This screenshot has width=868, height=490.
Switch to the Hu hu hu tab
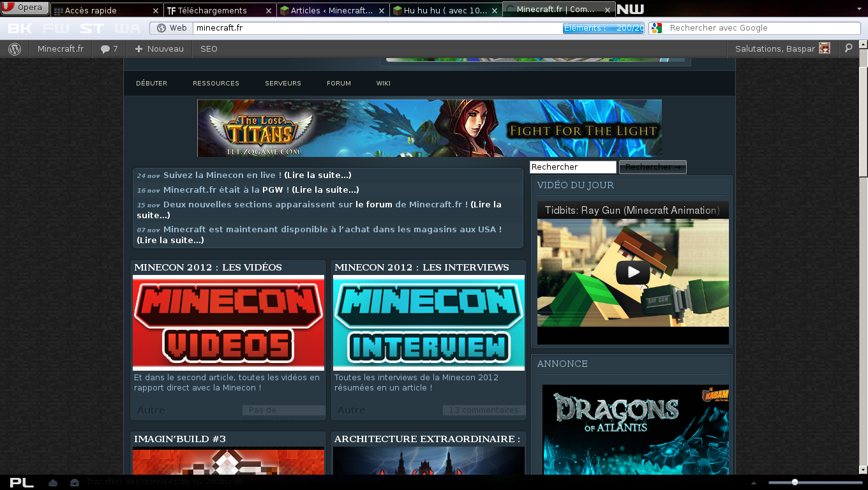point(445,10)
